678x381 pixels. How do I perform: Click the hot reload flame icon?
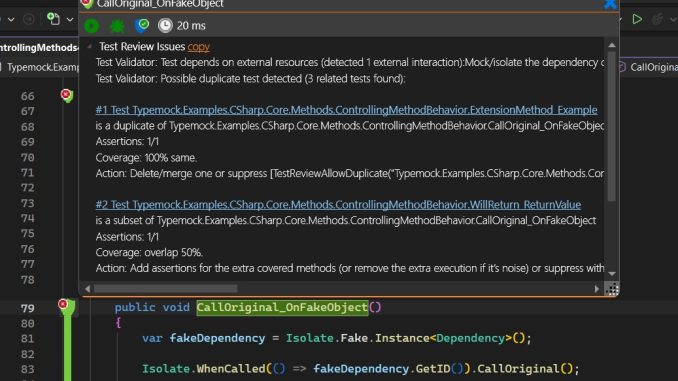pyautogui.click(x=658, y=19)
